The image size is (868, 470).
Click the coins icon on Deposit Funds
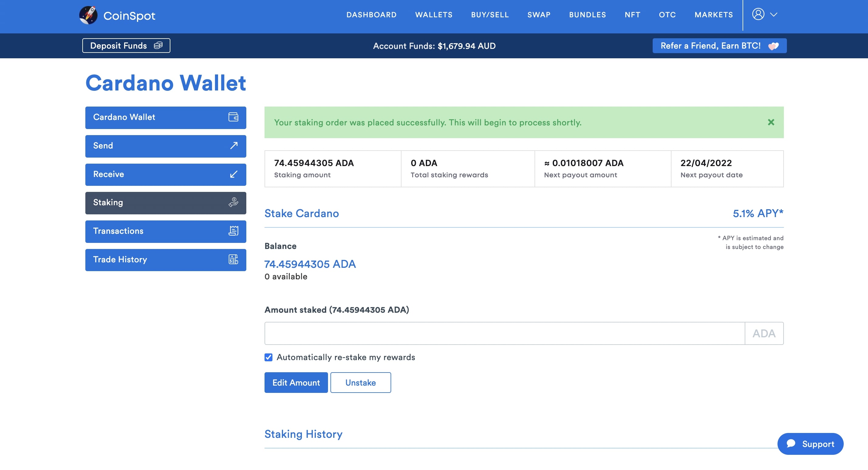coord(158,46)
